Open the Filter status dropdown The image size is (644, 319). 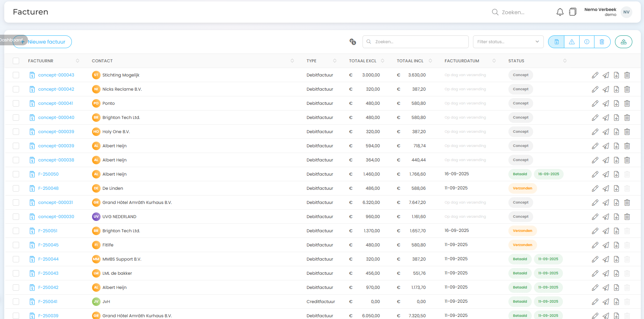click(508, 42)
